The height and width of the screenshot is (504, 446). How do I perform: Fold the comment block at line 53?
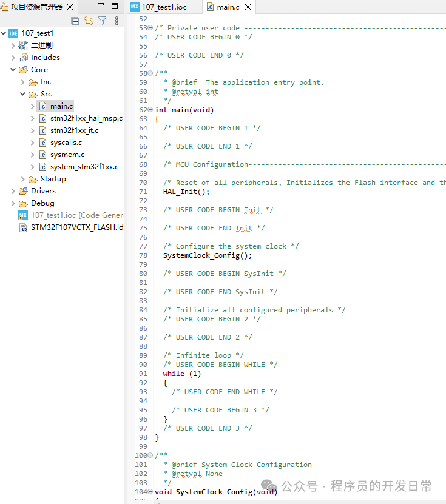click(150, 28)
